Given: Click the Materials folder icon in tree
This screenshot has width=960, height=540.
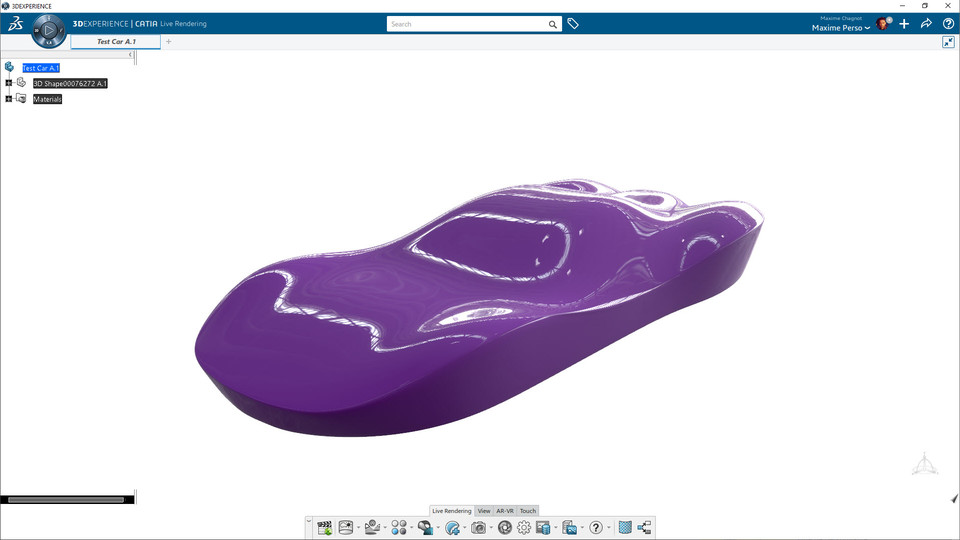Looking at the screenshot, I should (x=21, y=99).
